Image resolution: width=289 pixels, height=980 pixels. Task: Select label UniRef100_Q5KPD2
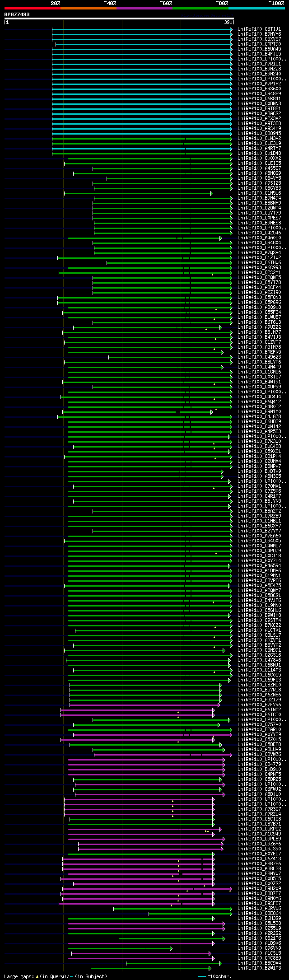(x=259, y=829)
